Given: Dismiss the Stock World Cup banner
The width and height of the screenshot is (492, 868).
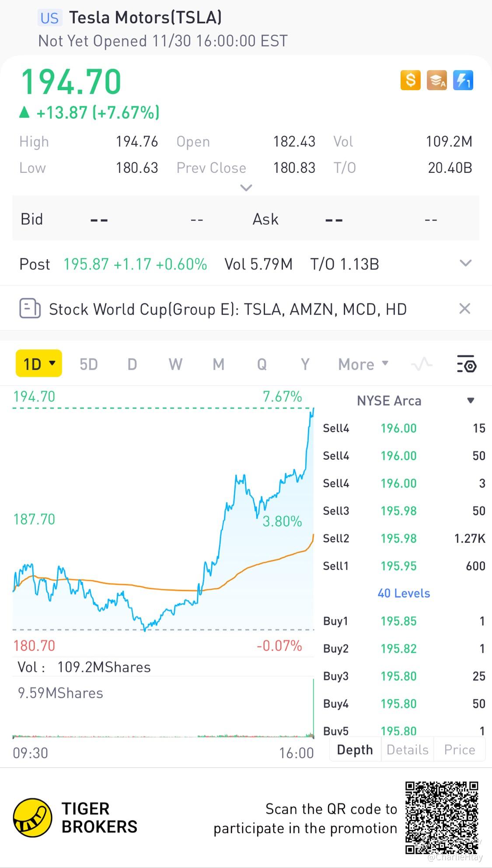Looking at the screenshot, I should [x=464, y=309].
